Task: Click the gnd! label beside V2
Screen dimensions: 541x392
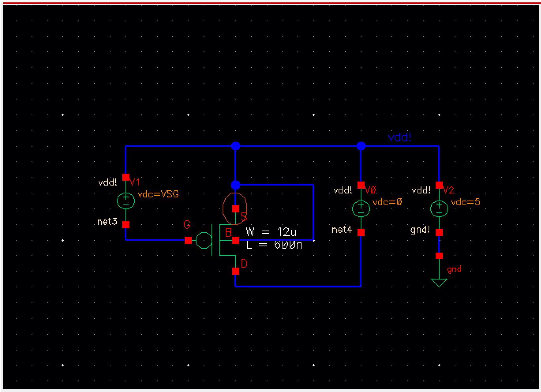Action: [421, 230]
